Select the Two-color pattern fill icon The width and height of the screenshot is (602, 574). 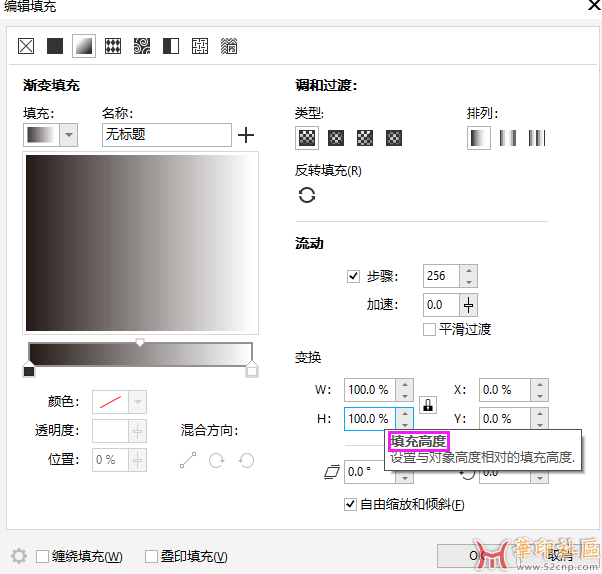171,46
